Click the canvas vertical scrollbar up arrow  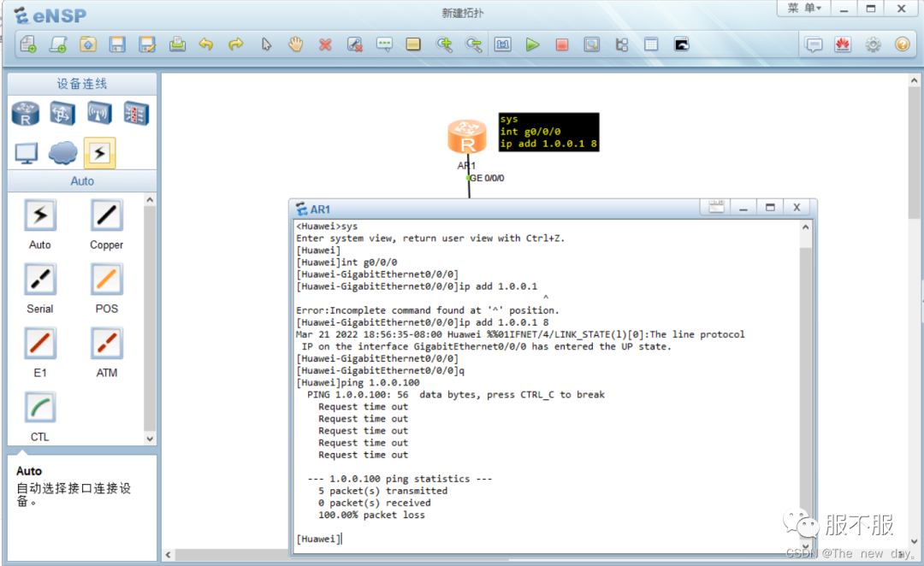coord(914,80)
